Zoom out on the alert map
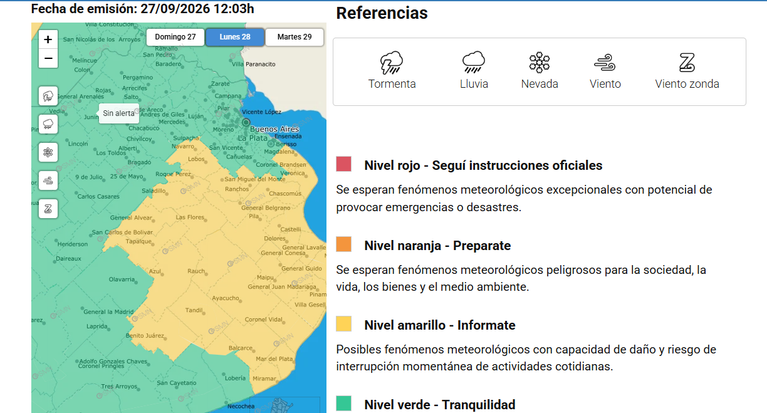The height and width of the screenshot is (413, 767). [48, 59]
